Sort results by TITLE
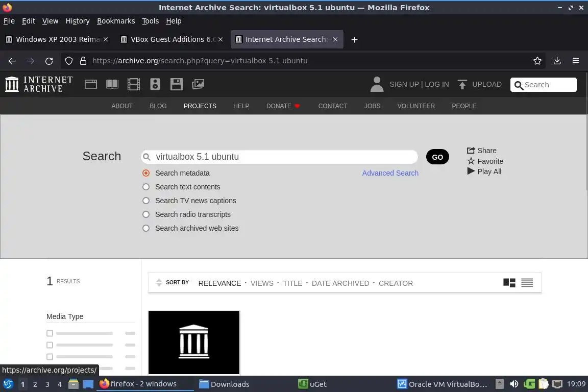 pos(292,283)
